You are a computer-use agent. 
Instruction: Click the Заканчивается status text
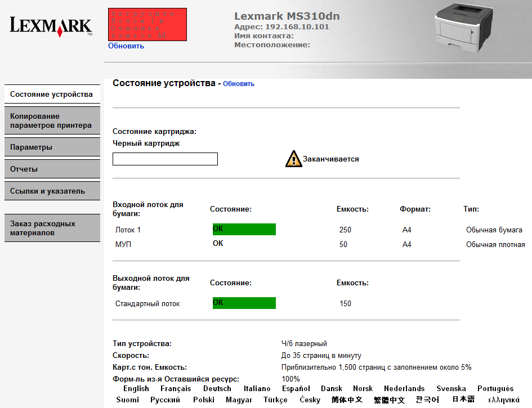pos(331,159)
